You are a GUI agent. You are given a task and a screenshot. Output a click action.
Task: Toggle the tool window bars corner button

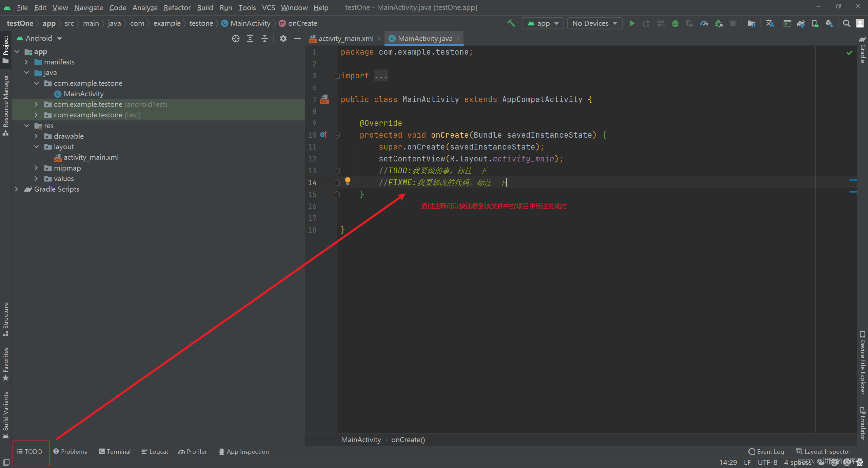pos(6,462)
